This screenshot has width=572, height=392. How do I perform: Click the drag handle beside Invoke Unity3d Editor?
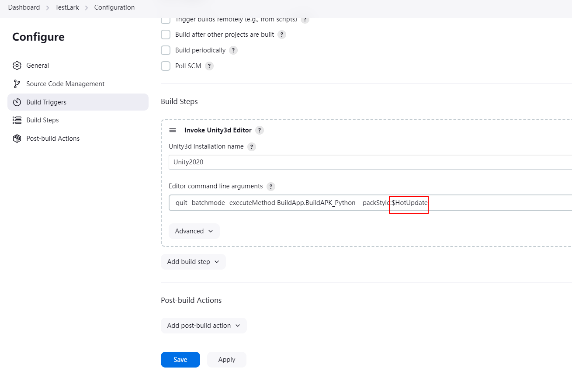pyautogui.click(x=173, y=130)
